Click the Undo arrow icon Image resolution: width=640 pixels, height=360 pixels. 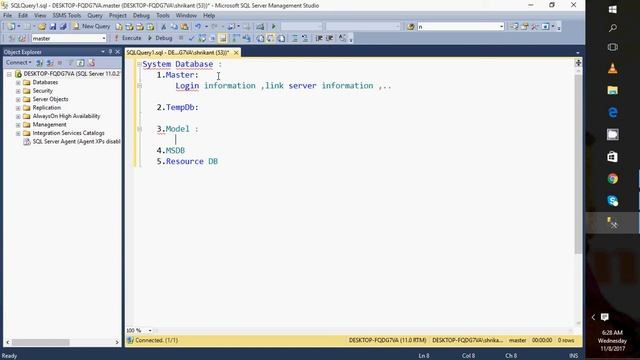tap(198, 27)
